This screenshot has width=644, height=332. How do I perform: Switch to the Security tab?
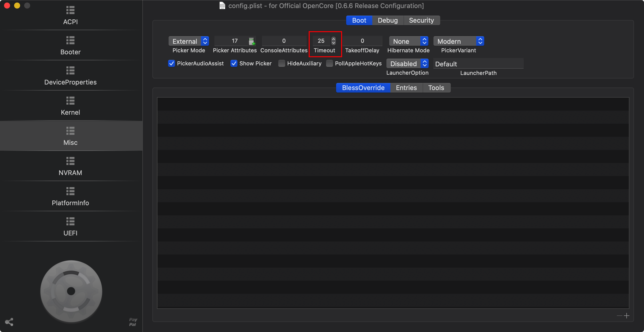click(x=421, y=20)
